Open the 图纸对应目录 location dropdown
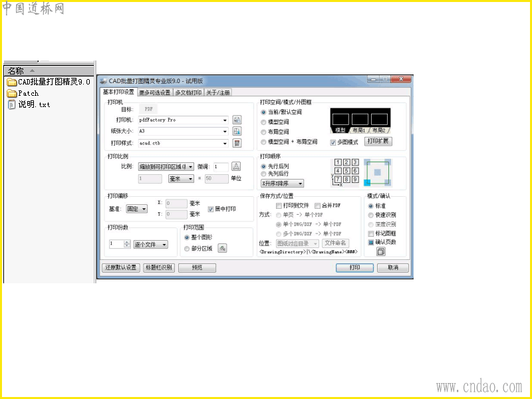532x399 pixels. point(297,243)
